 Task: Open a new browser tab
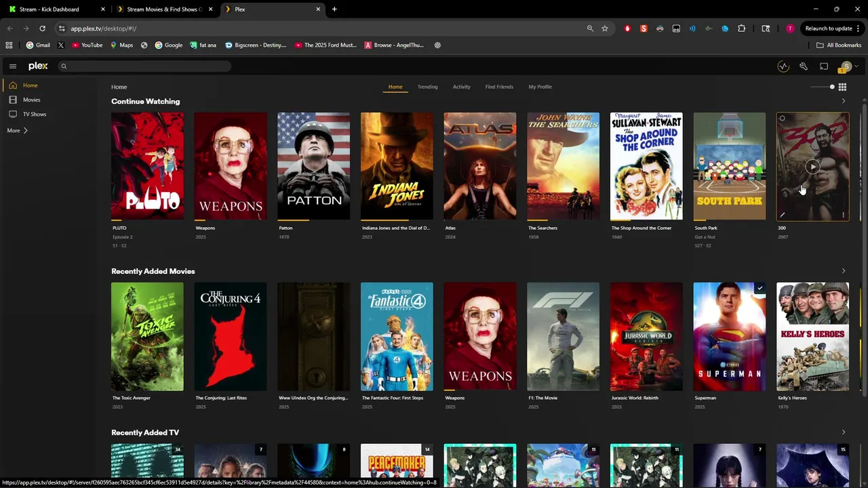tap(334, 9)
